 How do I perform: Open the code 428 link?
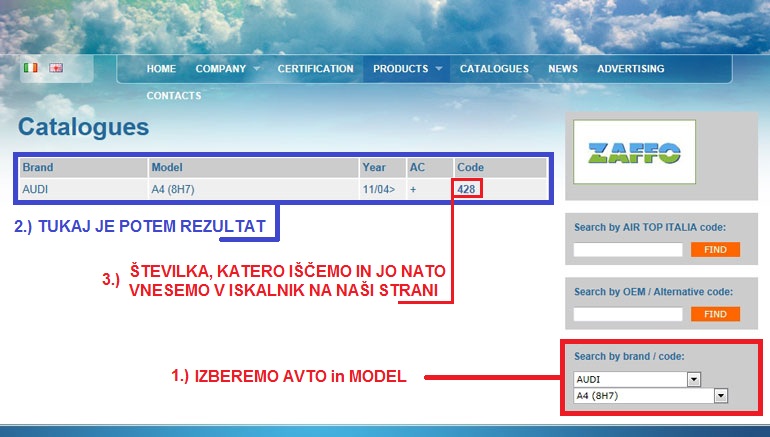466,189
